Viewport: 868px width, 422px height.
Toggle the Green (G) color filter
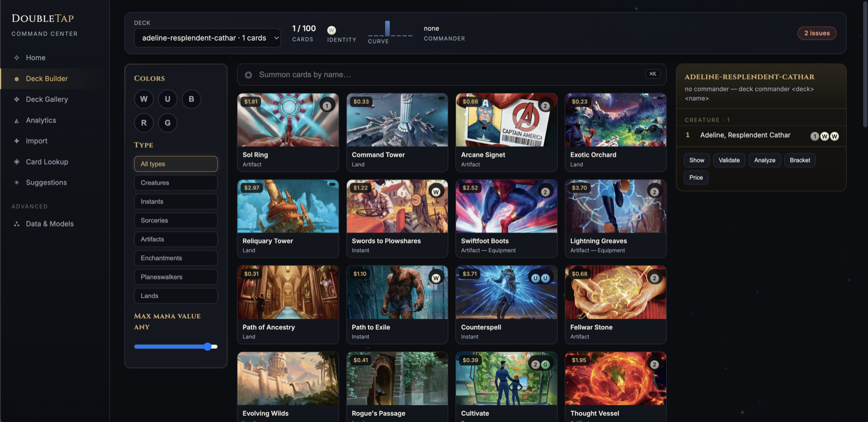point(168,123)
